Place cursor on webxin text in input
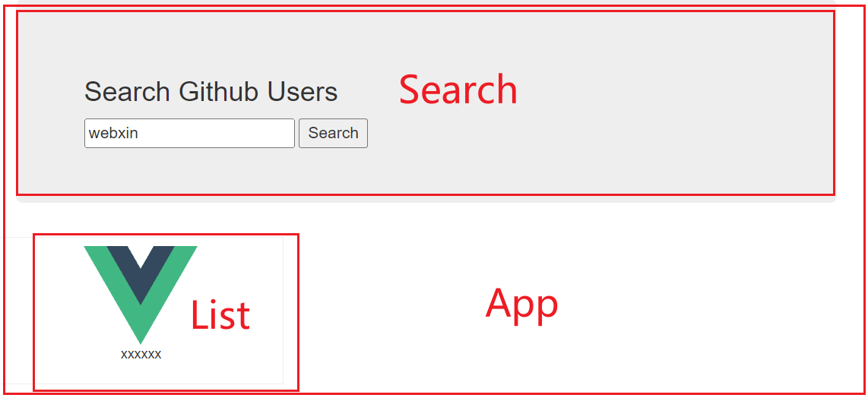The image size is (868, 401). tap(113, 134)
